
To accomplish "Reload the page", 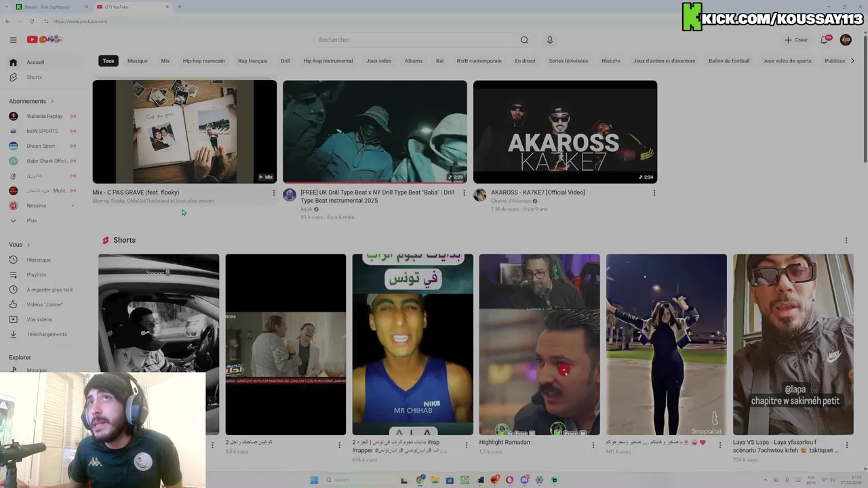I will point(32,21).
